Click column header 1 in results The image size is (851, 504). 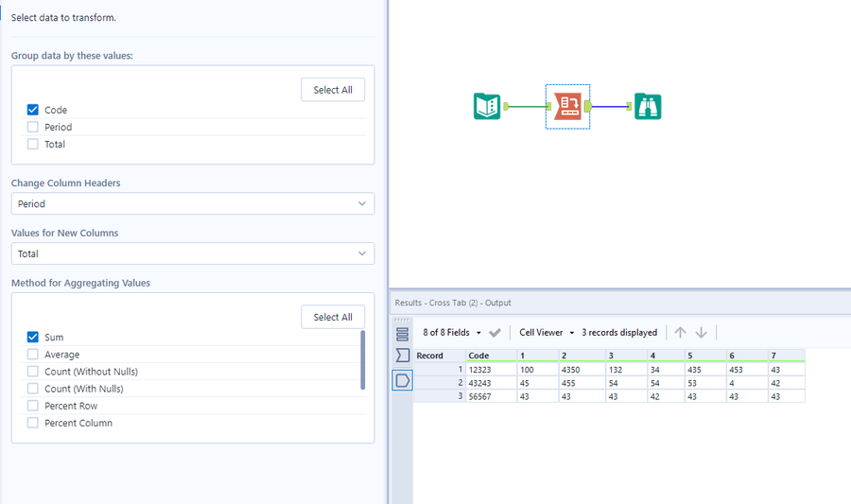pos(538,356)
